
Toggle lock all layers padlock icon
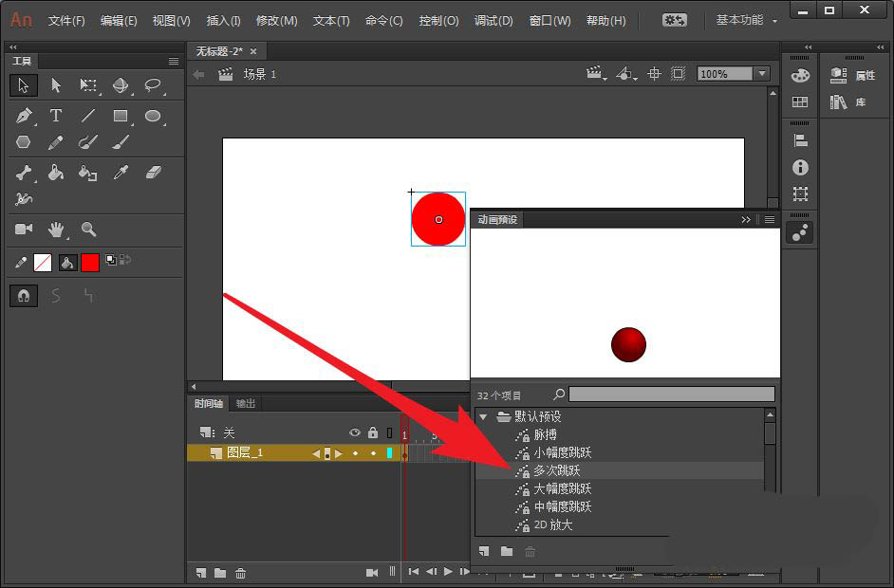(373, 432)
